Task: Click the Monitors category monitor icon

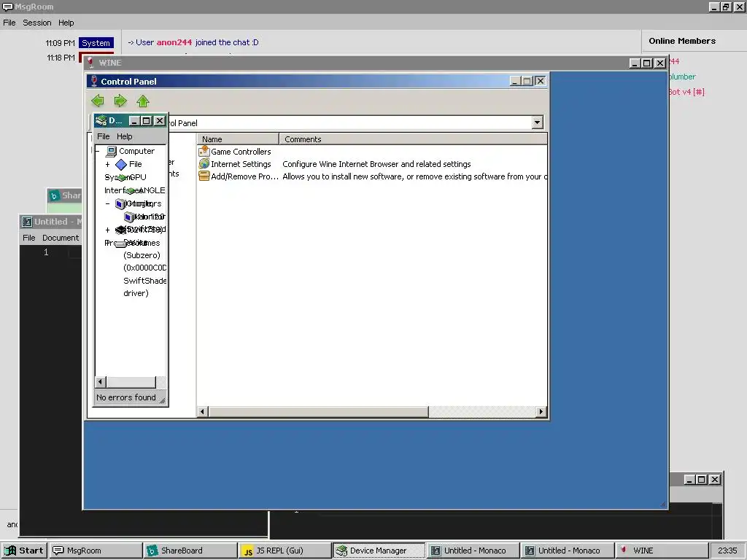Action: [x=120, y=204]
